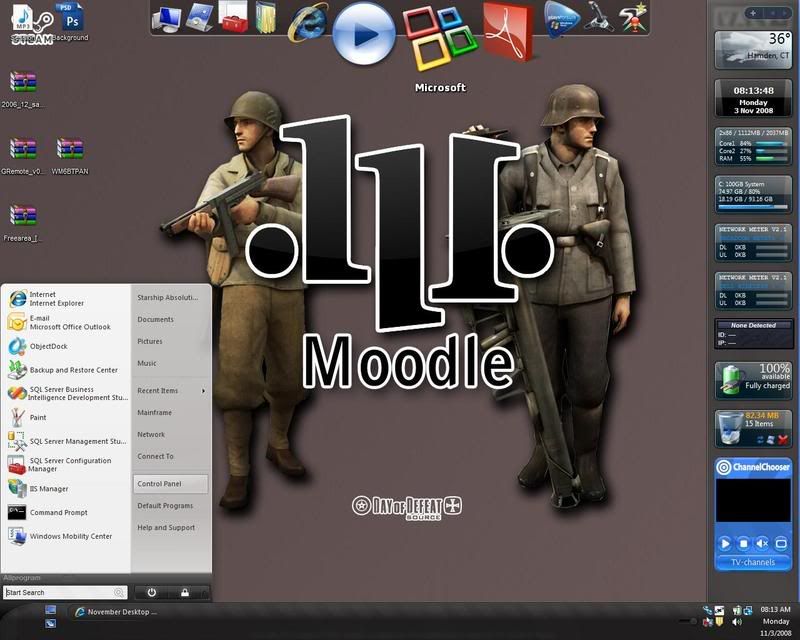Launch Internet Explorer from the top dock
Viewport: 800px width, 640px height.
(x=308, y=23)
